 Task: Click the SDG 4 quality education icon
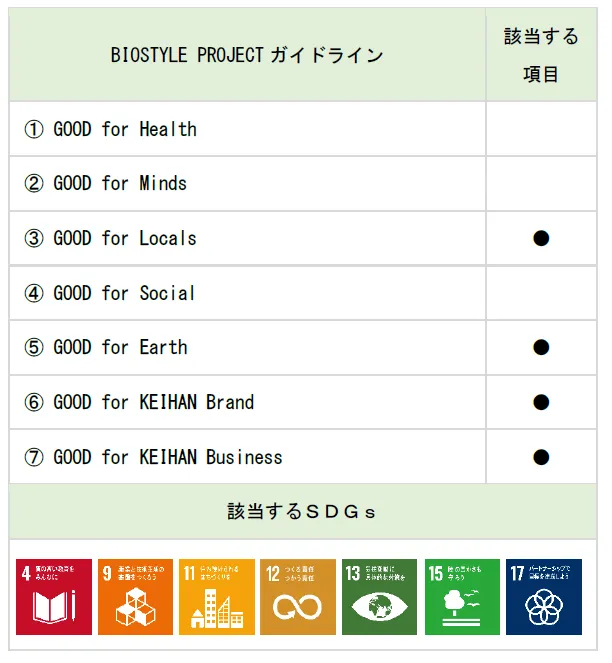click(x=54, y=597)
